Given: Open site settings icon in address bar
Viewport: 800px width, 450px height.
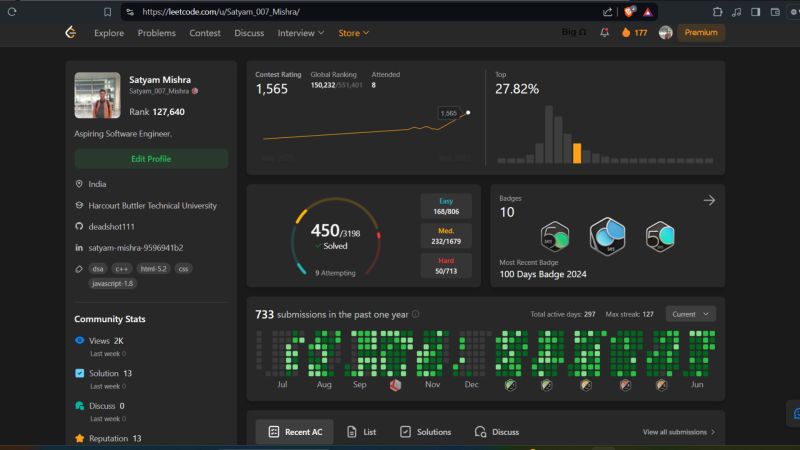Looking at the screenshot, I should pyautogui.click(x=130, y=12).
